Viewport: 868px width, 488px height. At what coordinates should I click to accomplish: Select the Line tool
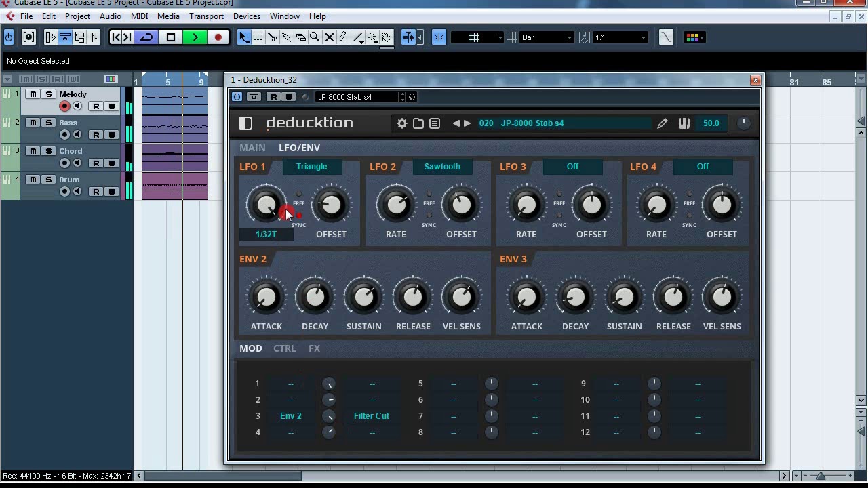click(x=358, y=37)
